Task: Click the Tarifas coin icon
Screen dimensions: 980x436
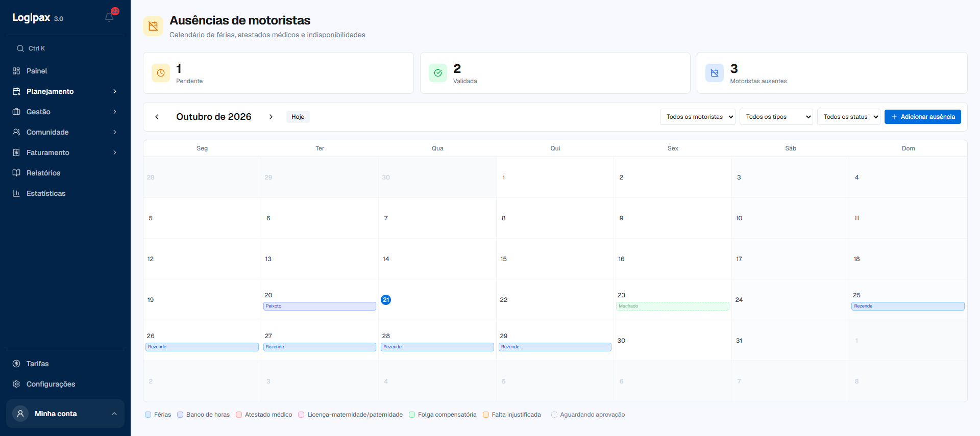Action: pos(16,364)
